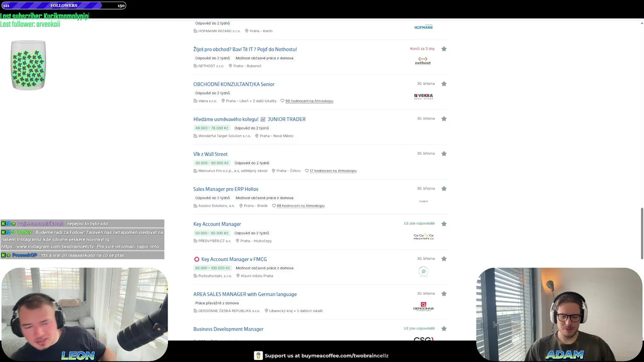Open the Business Development Manager job
Image resolution: width=644 pixels, height=362 pixels.
(x=228, y=329)
